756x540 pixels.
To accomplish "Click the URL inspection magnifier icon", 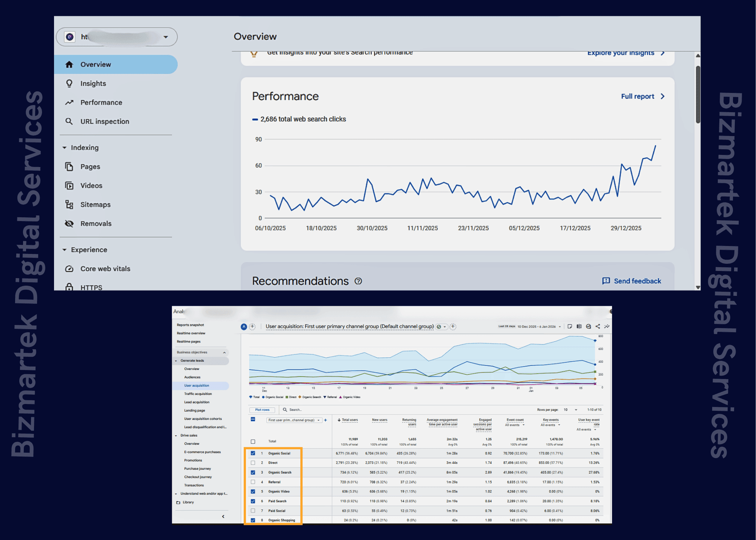I will click(x=69, y=121).
